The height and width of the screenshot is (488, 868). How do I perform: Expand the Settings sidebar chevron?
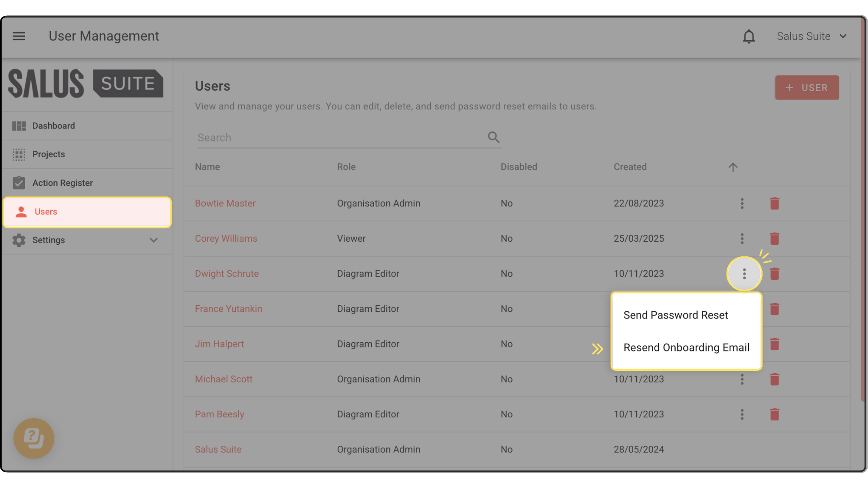coord(153,240)
